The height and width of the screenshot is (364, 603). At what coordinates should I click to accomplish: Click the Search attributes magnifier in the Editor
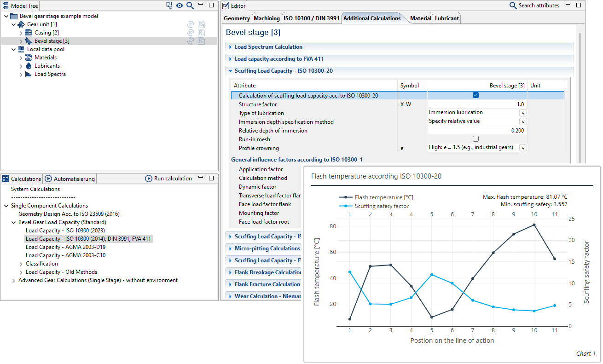click(513, 5)
